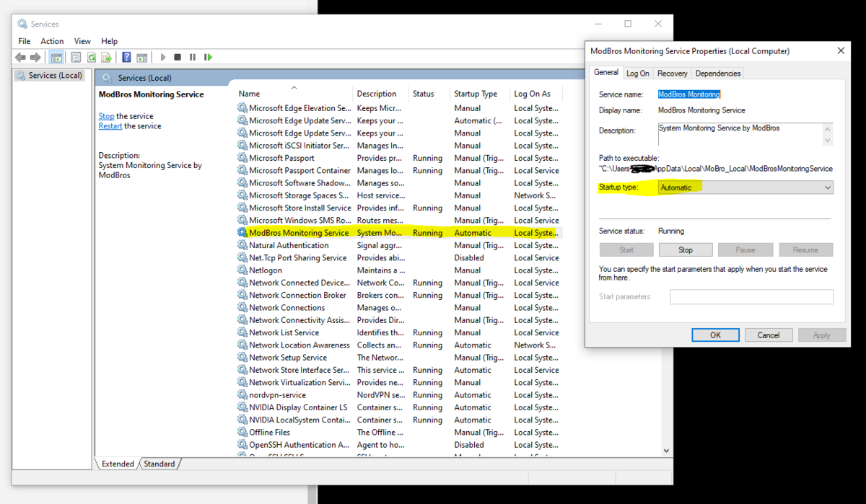Viewport: 866px width, 504px height.
Task: Sort list by the Description column header
Action: pyautogui.click(x=382, y=94)
